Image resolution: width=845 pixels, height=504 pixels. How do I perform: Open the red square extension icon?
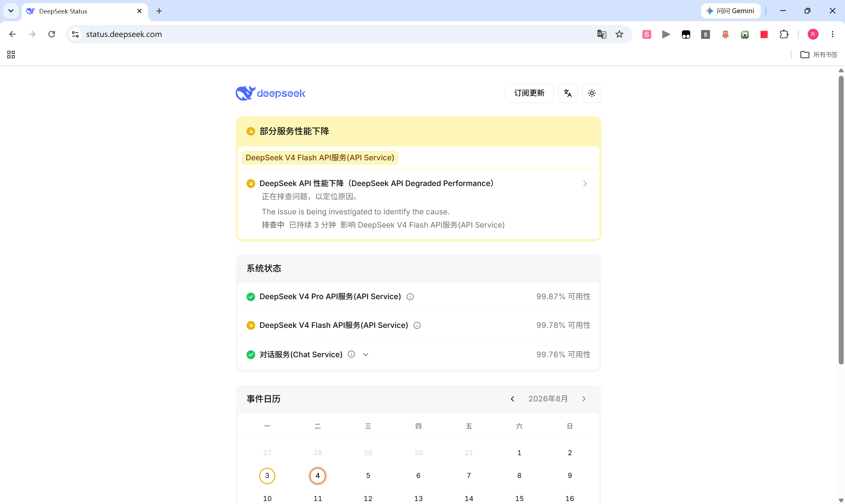(x=764, y=34)
